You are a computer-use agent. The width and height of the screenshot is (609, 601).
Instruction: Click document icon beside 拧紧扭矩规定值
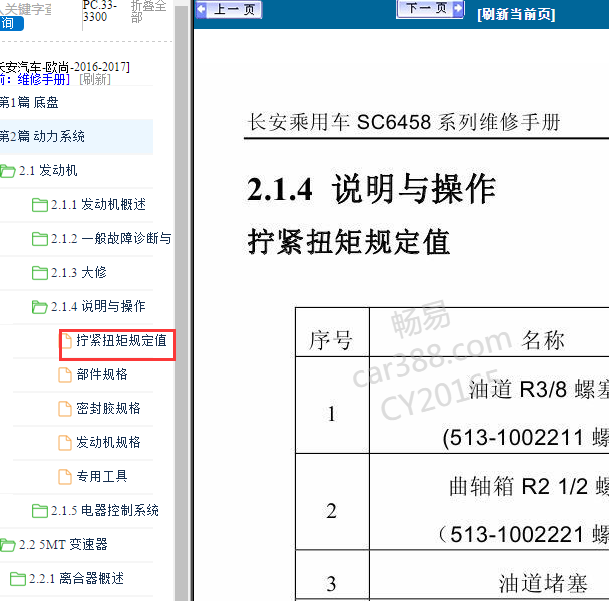click(65, 341)
